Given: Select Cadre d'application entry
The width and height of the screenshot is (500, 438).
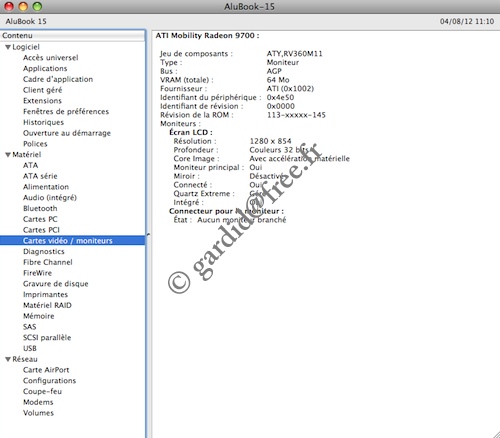Looking at the screenshot, I should tap(58, 79).
